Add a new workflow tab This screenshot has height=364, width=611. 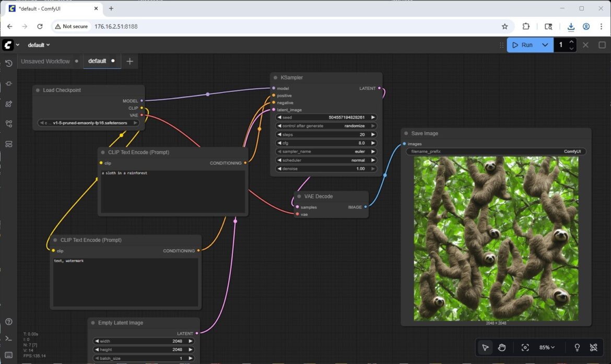coord(130,61)
